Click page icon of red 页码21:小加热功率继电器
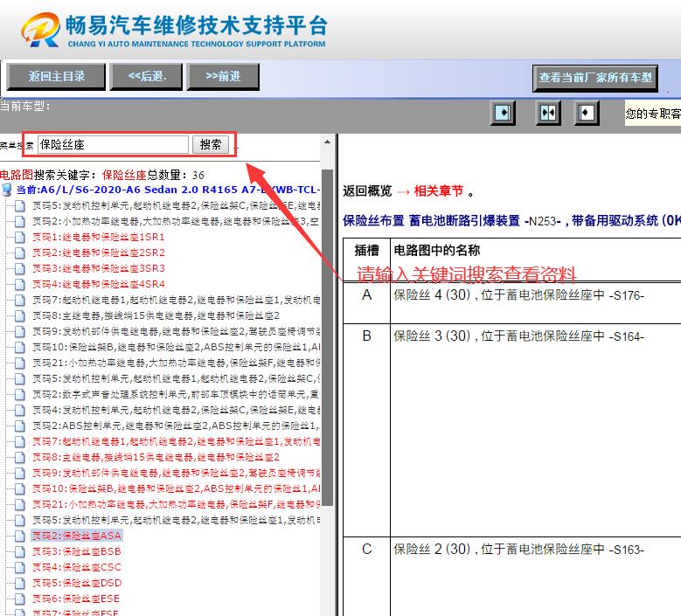The image size is (681, 616). click(x=19, y=504)
